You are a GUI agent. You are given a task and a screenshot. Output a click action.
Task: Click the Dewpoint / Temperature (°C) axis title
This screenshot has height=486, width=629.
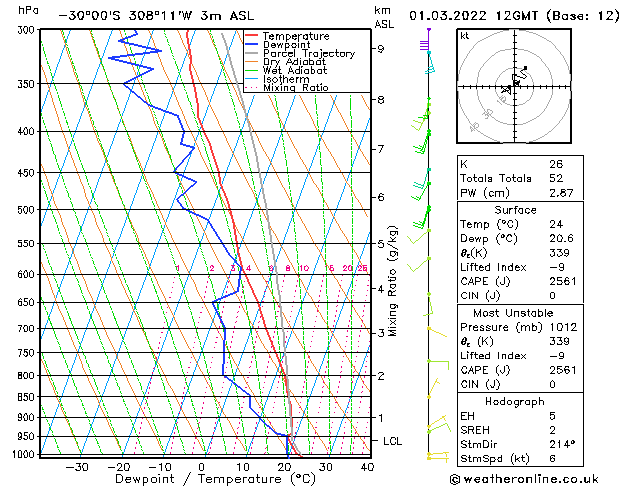point(215,479)
